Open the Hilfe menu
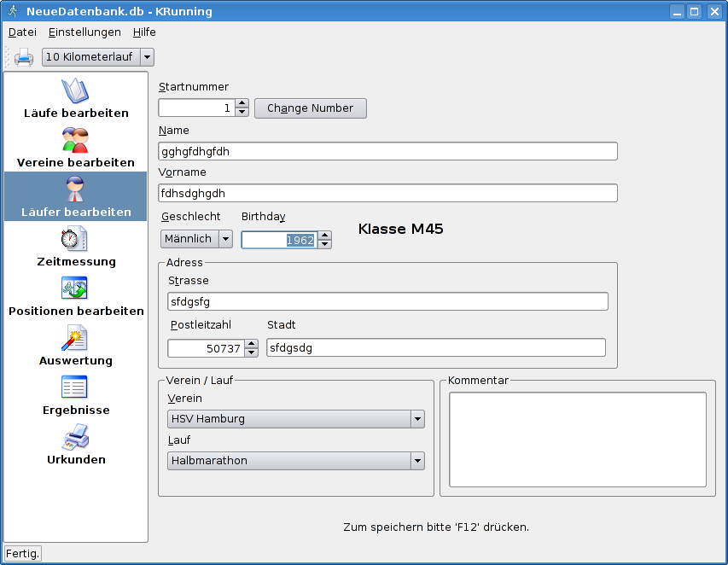Image resolution: width=728 pixels, height=565 pixels. (x=144, y=32)
